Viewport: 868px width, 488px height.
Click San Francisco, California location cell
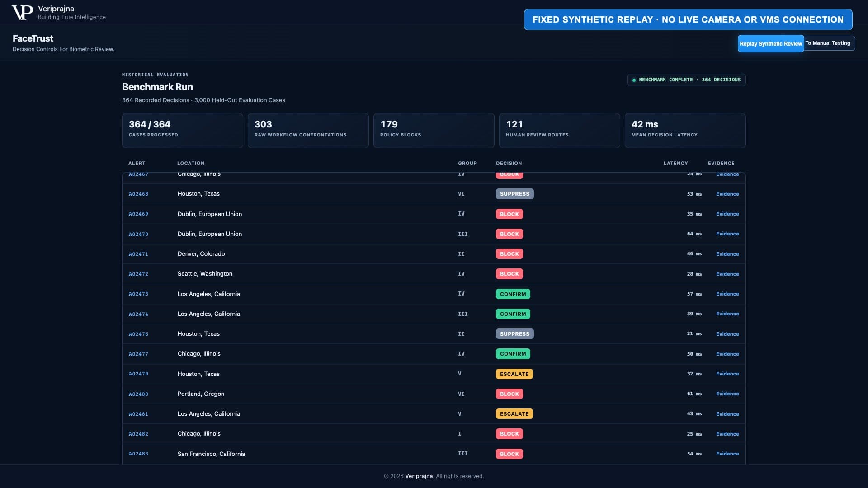(x=211, y=454)
